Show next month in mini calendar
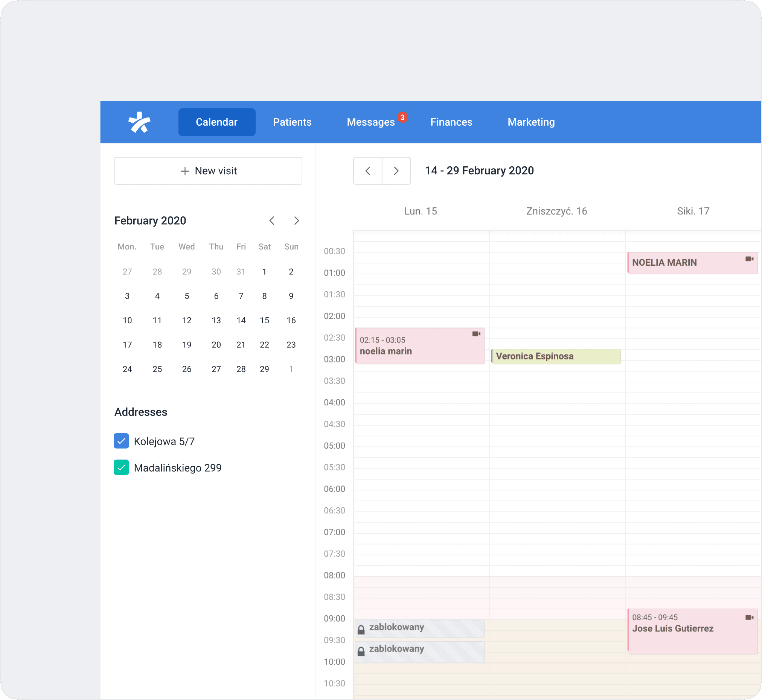This screenshot has height=700, width=762. pyautogui.click(x=296, y=221)
